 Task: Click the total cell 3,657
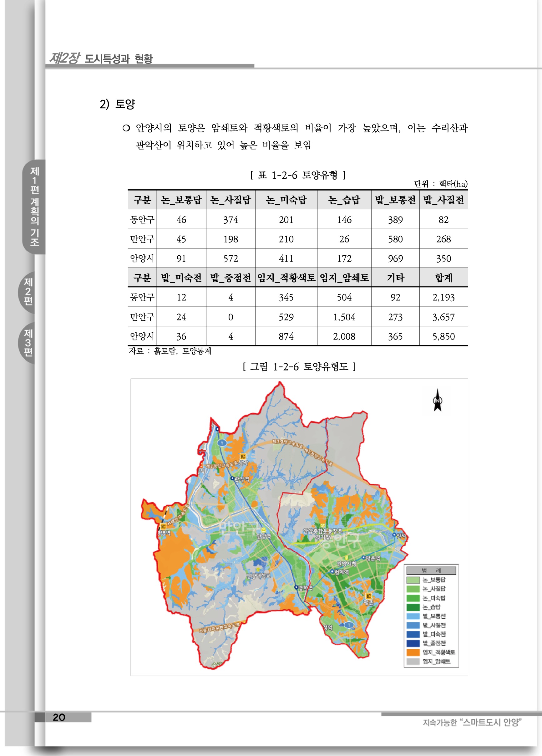[444, 317]
